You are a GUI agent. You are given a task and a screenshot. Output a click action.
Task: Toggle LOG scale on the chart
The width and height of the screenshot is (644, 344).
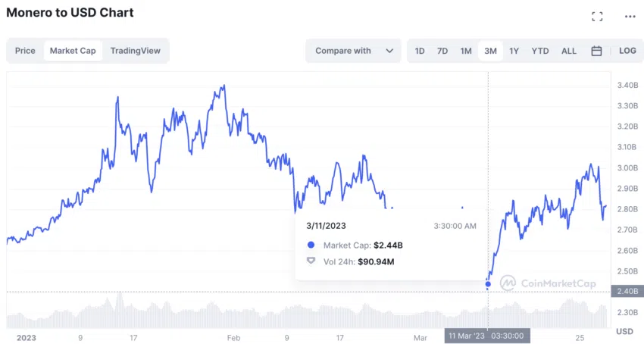tap(627, 51)
